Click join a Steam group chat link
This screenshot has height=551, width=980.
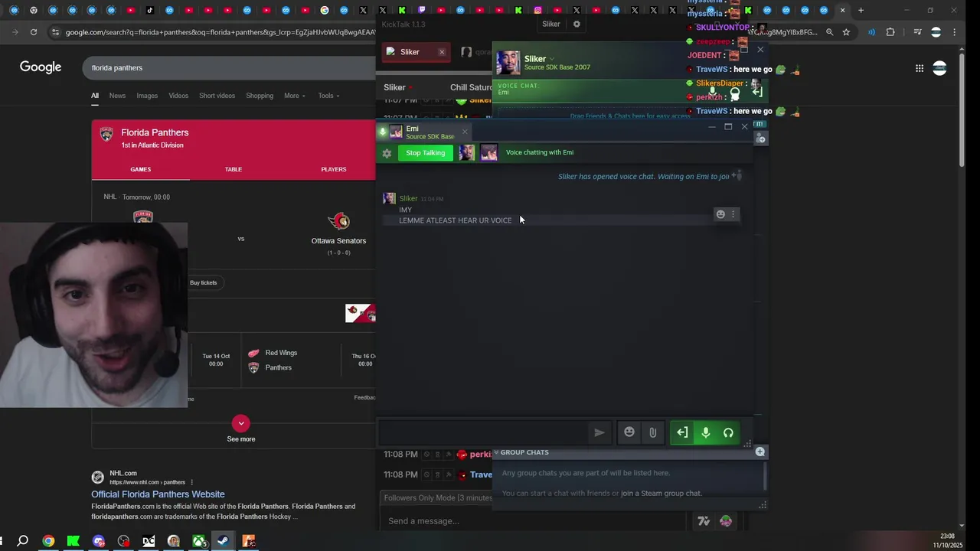click(661, 494)
